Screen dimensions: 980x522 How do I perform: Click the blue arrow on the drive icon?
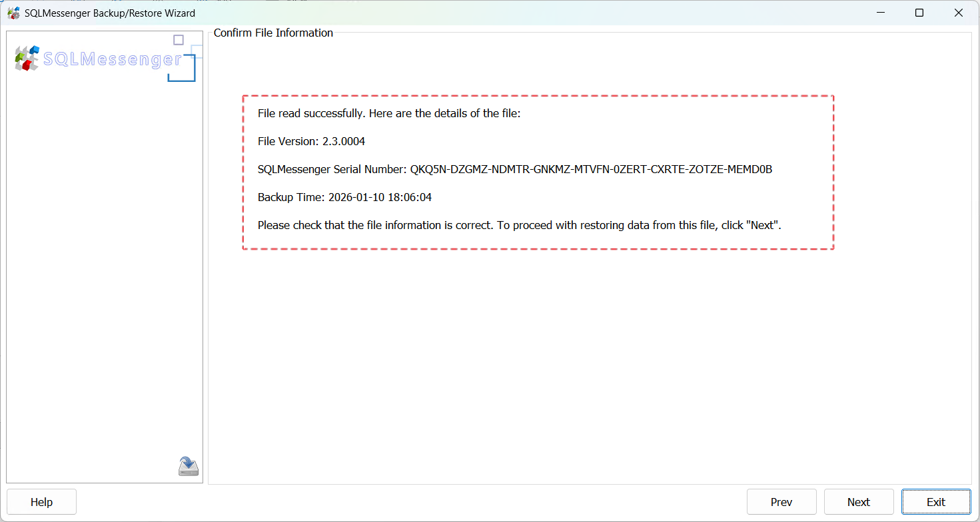[187, 463]
